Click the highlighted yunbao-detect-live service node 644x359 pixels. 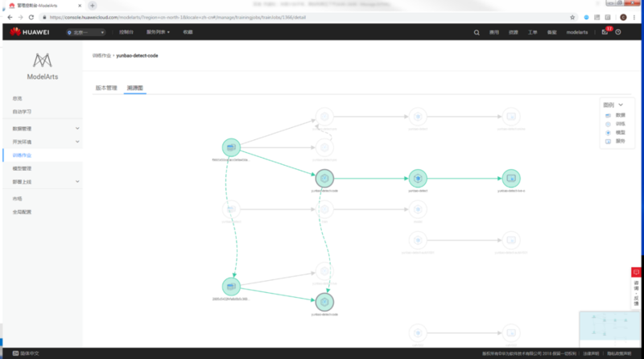pyautogui.click(x=511, y=178)
